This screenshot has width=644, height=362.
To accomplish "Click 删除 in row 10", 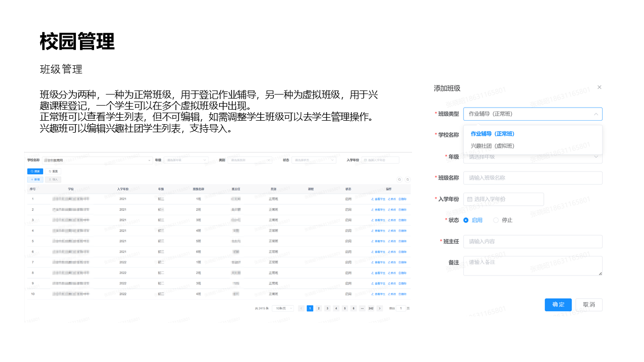I will coord(403,294).
